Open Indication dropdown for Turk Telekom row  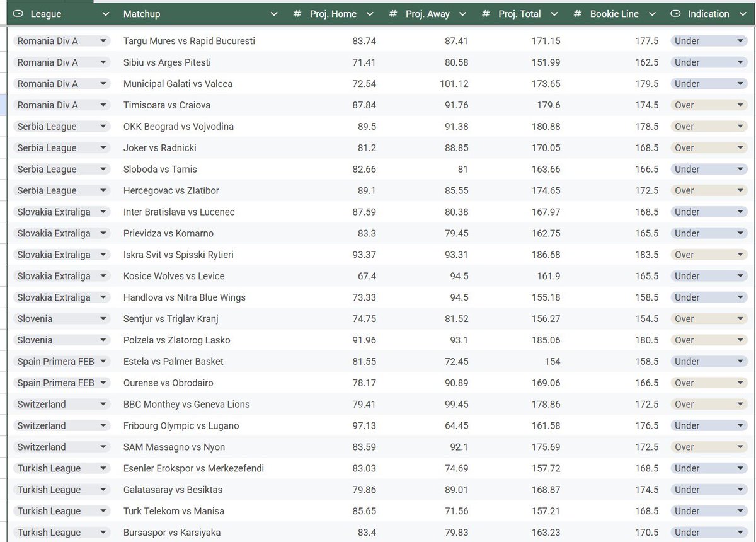click(740, 511)
